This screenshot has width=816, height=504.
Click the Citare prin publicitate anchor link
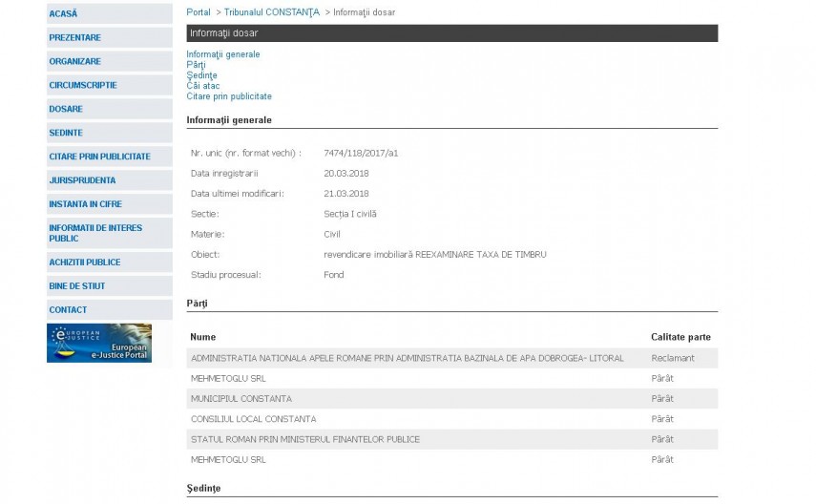click(x=229, y=96)
